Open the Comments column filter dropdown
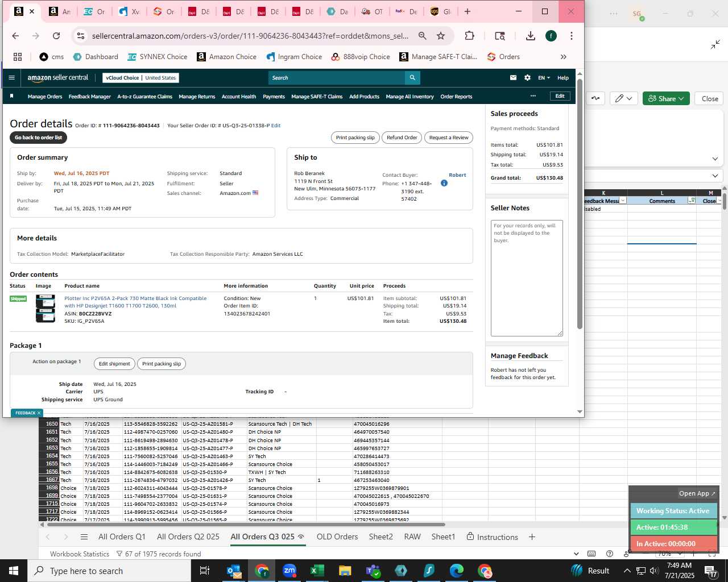Screen dimensions: 728x582 (692, 201)
